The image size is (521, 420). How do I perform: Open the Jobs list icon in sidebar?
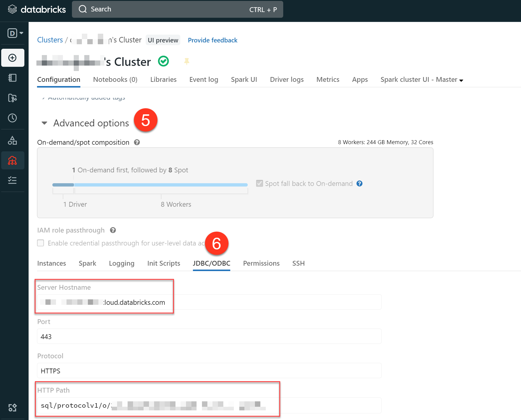[13, 180]
